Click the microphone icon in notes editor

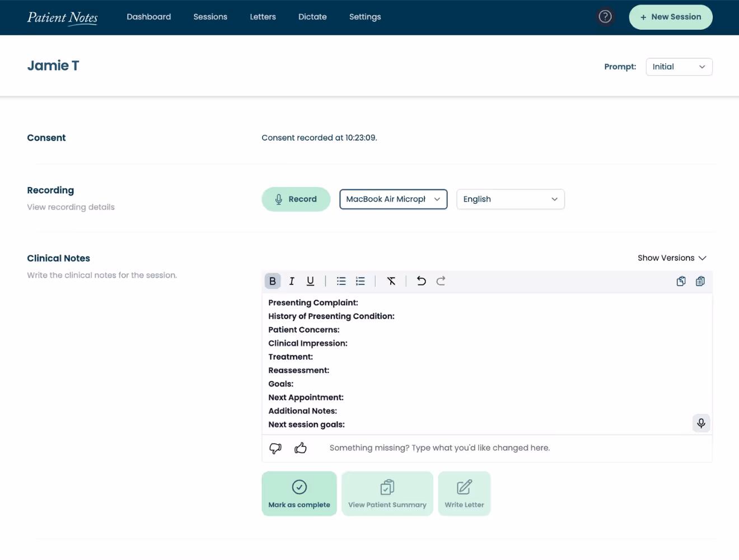701,423
